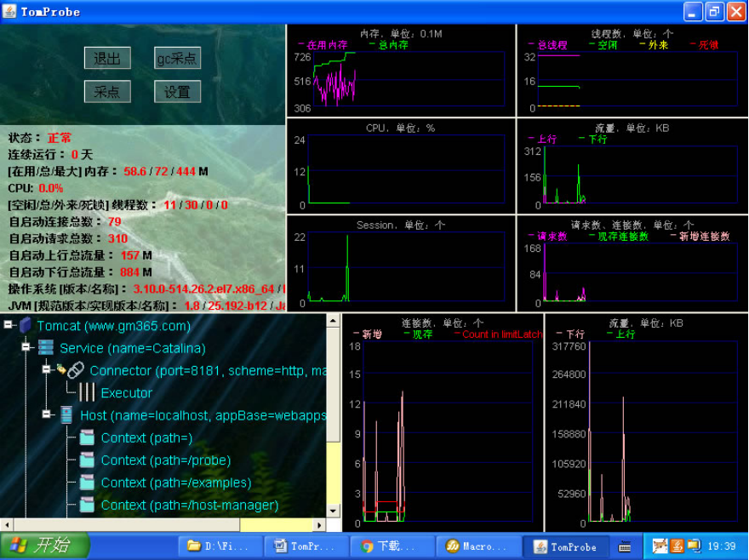The height and width of the screenshot is (560, 749).
Task: Click the gc采点 button
Action: click(x=177, y=58)
